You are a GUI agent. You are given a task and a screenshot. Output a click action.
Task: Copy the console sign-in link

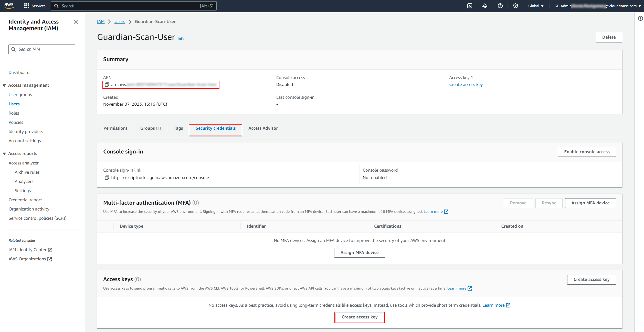(107, 178)
